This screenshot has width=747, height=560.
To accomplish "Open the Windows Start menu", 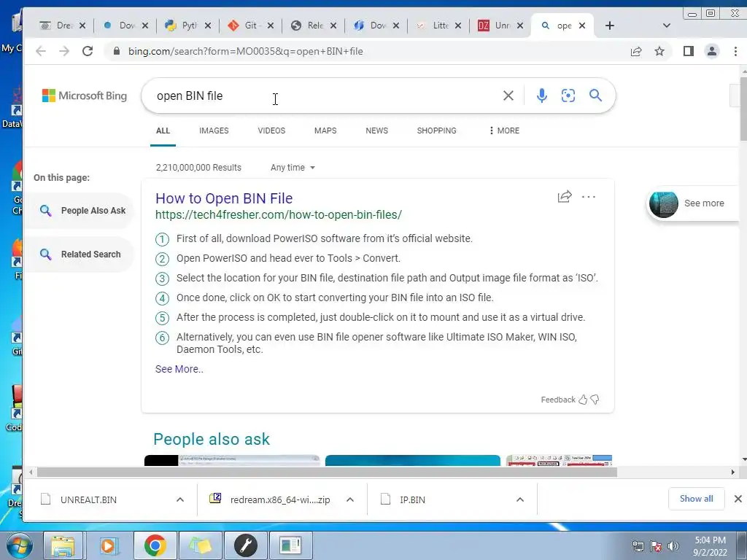I will [x=20, y=545].
